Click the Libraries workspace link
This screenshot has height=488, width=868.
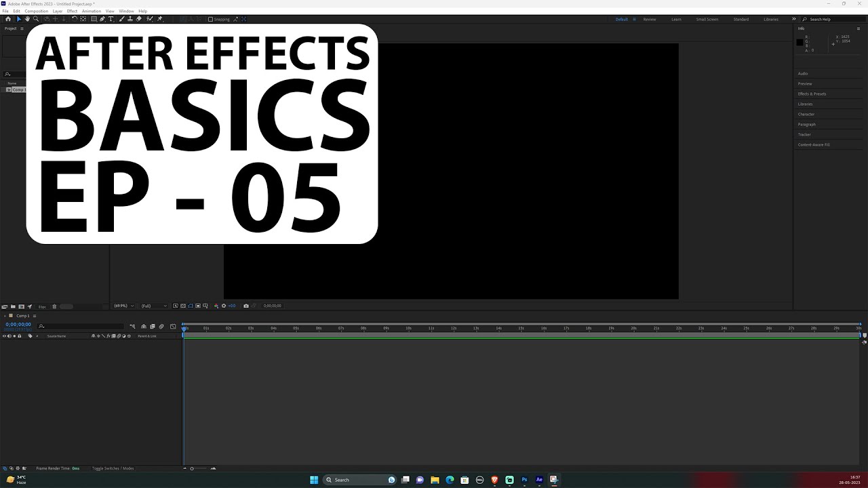771,19
